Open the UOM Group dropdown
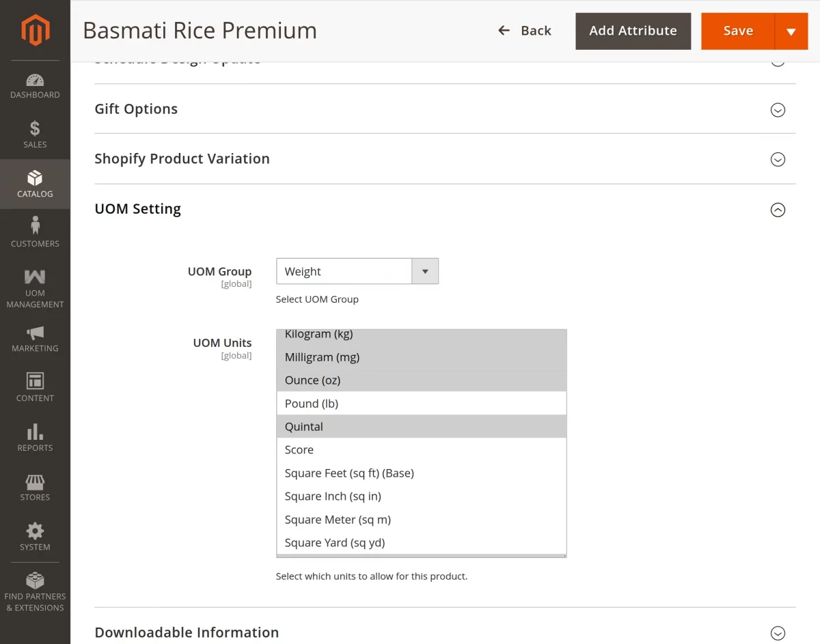The height and width of the screenshot is (644, 820). coord(424,271)
